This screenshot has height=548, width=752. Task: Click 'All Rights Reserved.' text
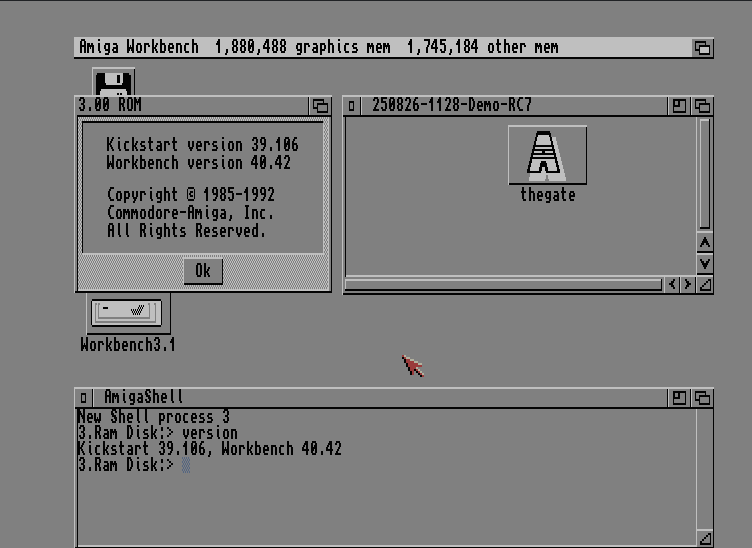(x=186, y=231)
